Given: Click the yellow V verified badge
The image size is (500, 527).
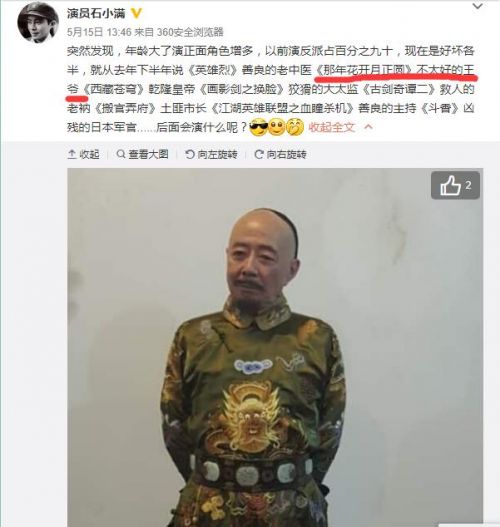Looking at the screenshot, I should [136, 13].
